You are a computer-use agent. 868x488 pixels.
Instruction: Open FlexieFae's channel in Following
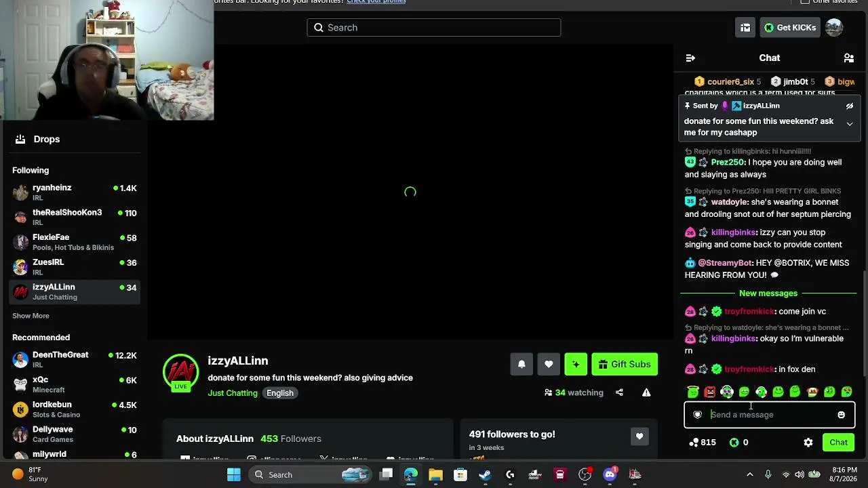[75, 242]
